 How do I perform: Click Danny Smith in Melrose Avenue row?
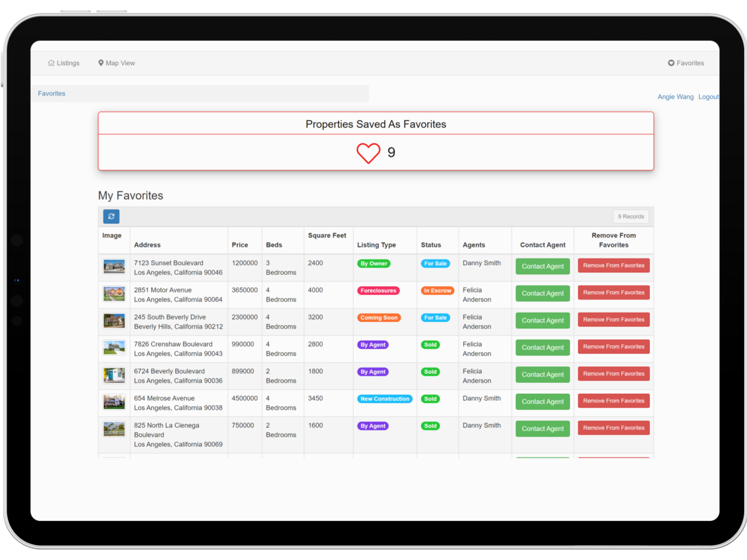point(482,398)
